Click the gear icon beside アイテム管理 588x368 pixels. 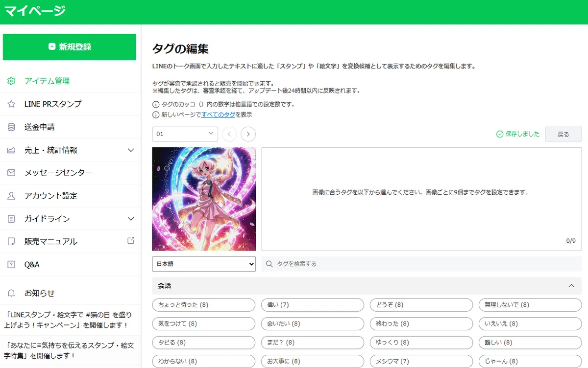coord(11,81)
